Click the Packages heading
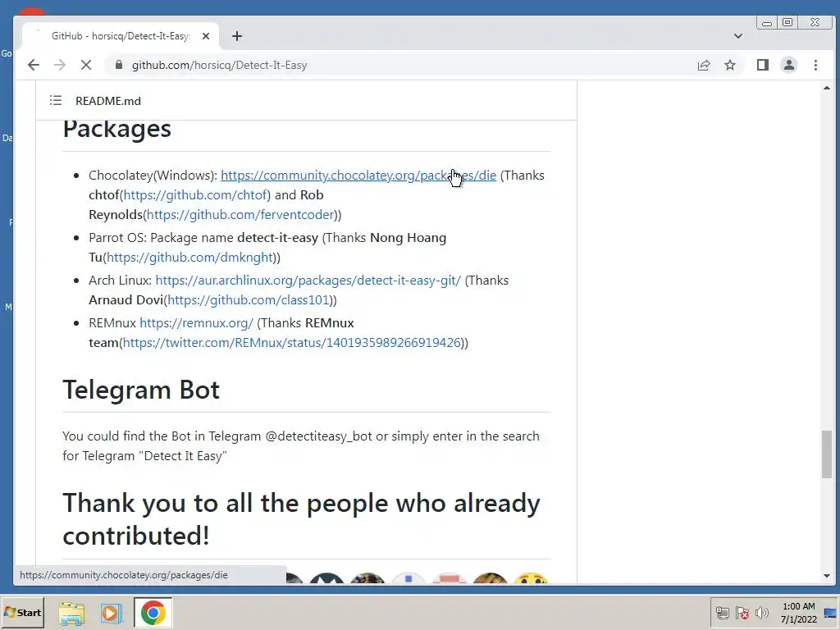Viewport: 840px width, 630px height. point(116,129)
